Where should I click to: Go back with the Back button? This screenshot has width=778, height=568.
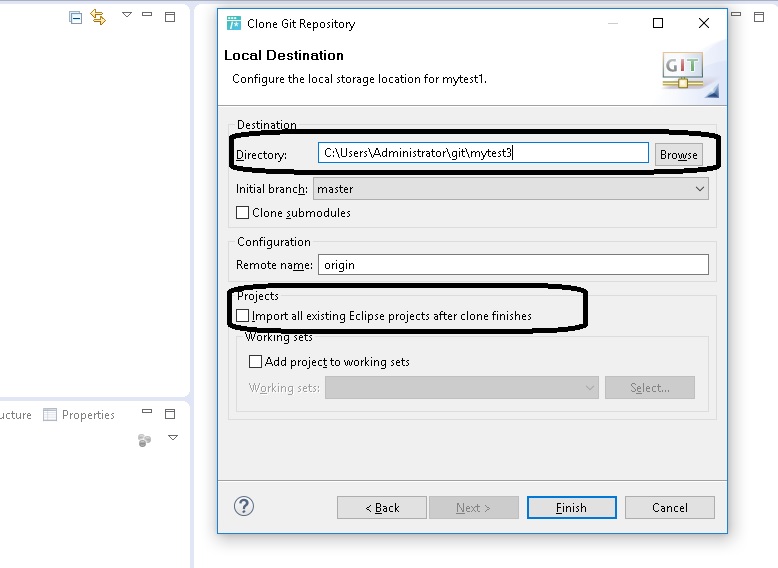coord(382,507)
